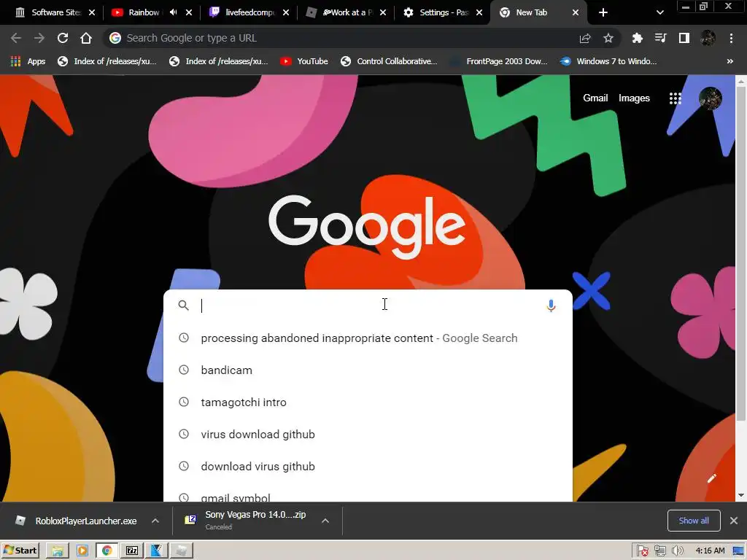
Task: Click the 4:16 AM taskbar clock
Action: coord(710,551)
